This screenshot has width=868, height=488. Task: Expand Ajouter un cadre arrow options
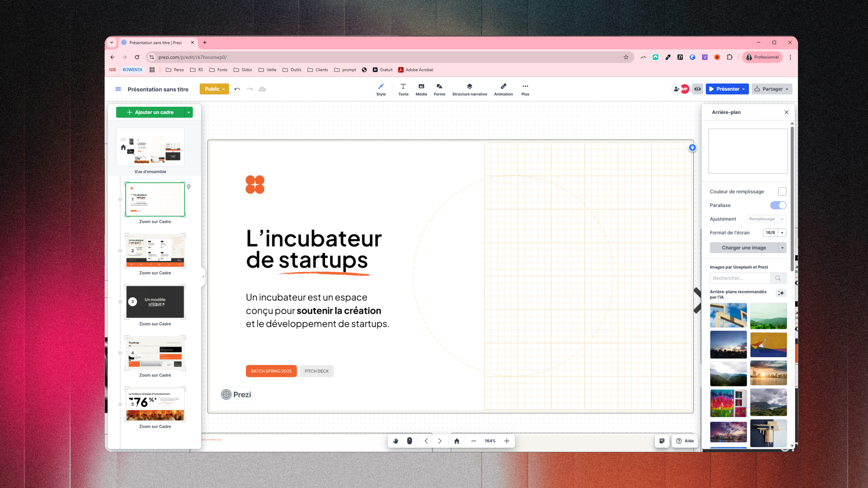pos(189,112)
